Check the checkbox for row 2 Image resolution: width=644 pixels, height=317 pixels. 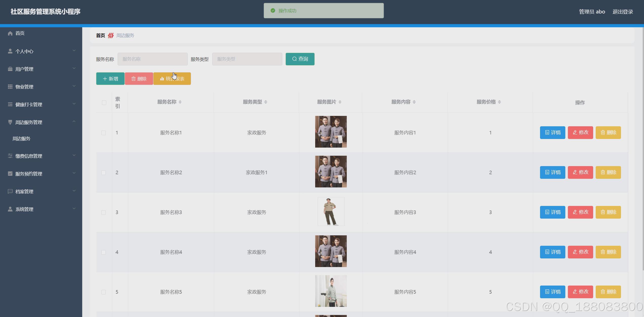tap(103, 173)
